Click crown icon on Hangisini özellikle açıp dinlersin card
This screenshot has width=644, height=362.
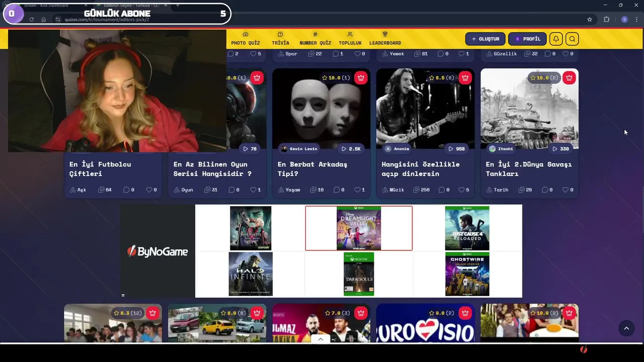click(x=465, y=77)
